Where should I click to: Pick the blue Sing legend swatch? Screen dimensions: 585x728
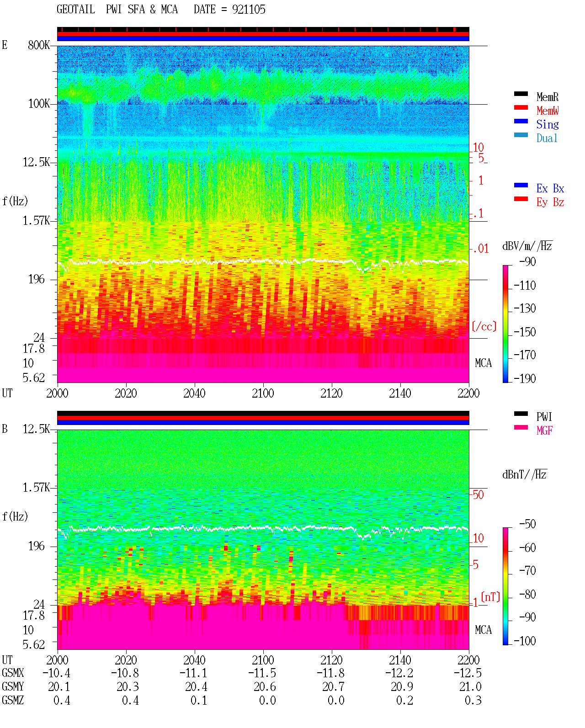[521, 122]
